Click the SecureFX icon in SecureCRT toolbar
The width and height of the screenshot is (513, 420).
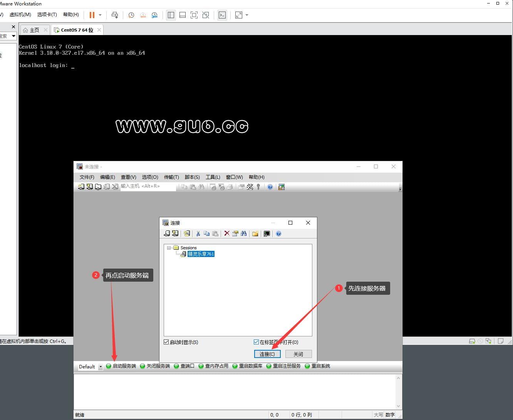282,187
